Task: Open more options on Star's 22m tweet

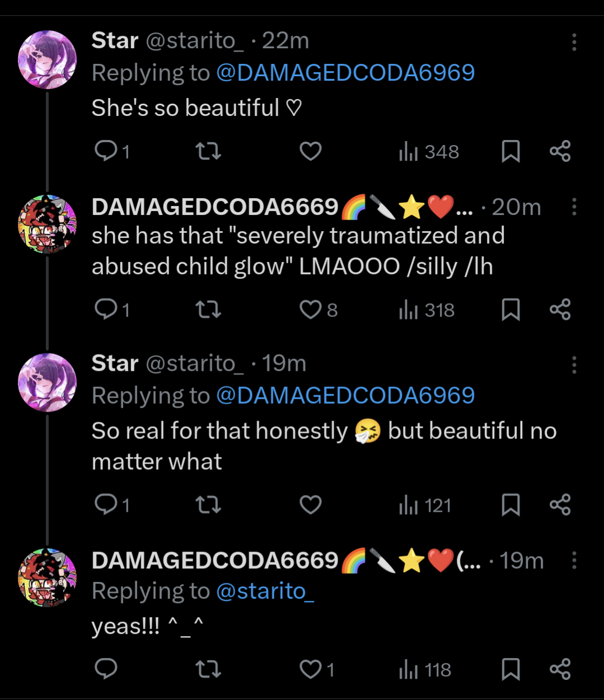Action: pos(574,42)
